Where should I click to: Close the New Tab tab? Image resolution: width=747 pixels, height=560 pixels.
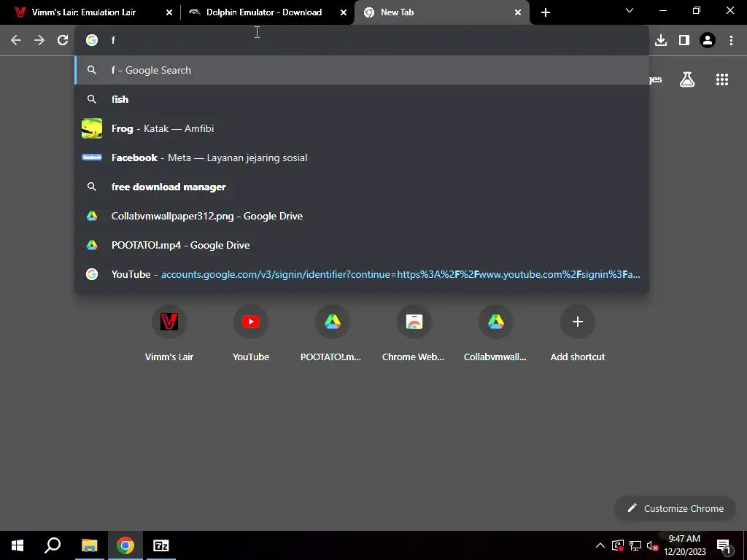[x=518, y=12]
